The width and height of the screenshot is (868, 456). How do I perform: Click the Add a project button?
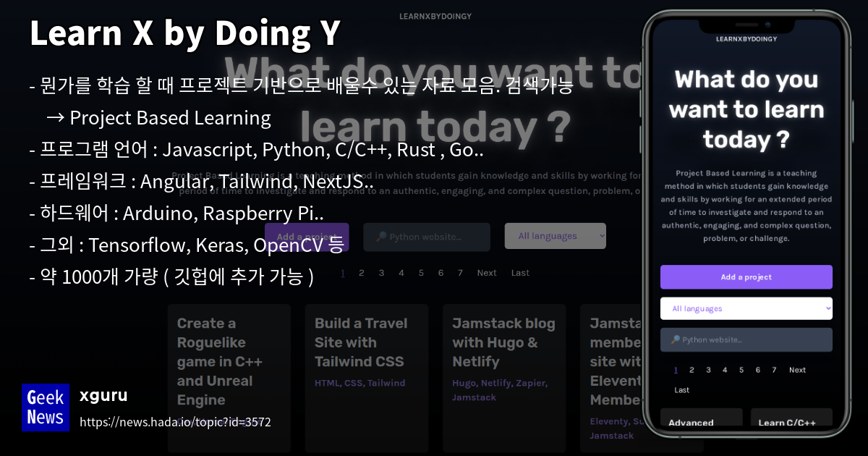tap(306, 236)
